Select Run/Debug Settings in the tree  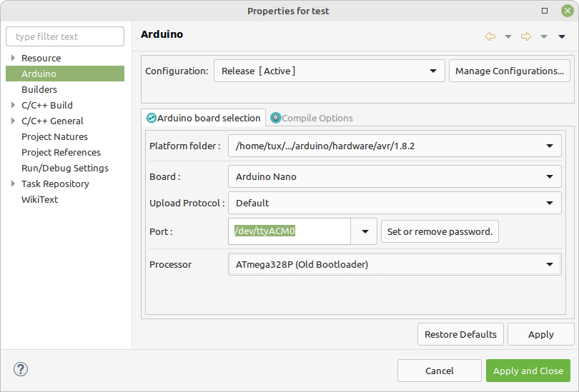pyautogui.click(x=65, y=169)
